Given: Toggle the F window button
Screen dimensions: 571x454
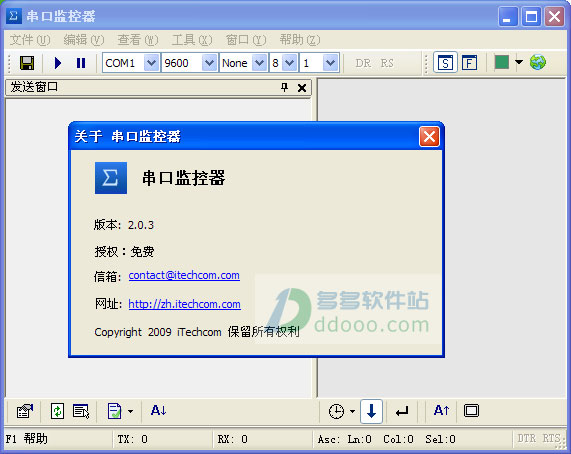Looking at the screenshot, I should coord(469,63).
